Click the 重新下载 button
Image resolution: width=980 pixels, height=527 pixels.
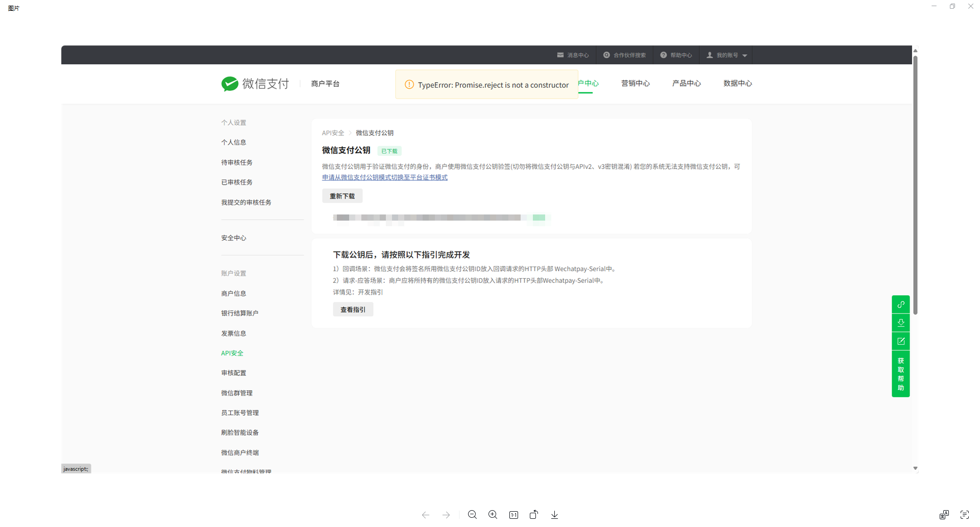tap(342, 196)
